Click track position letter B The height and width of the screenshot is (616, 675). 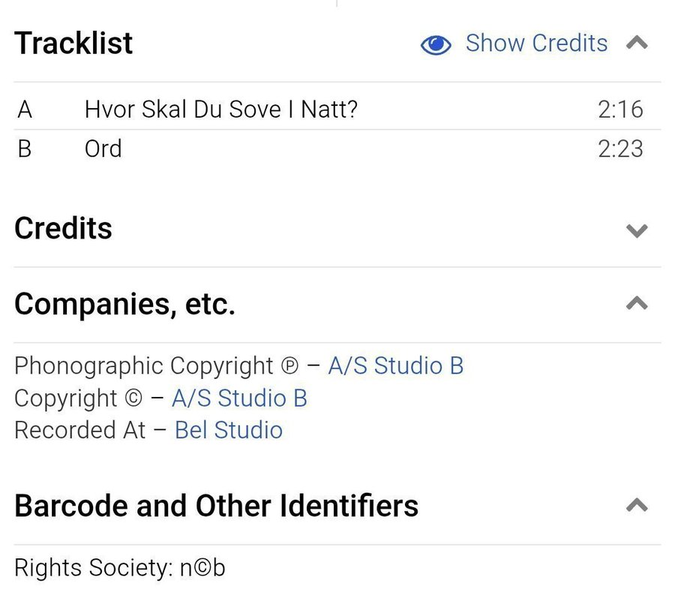[x=25, y=149]
